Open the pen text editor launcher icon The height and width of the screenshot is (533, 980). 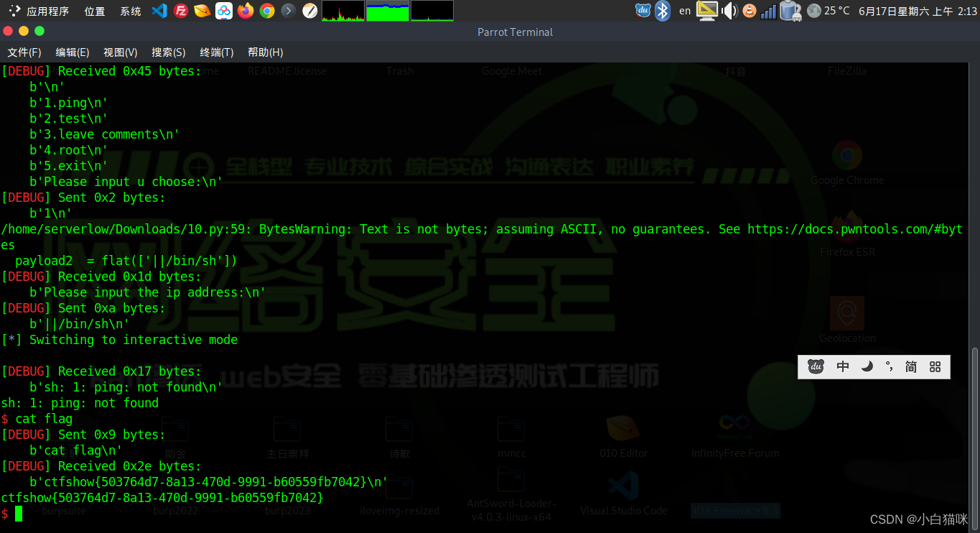click(x=310, y=11)
